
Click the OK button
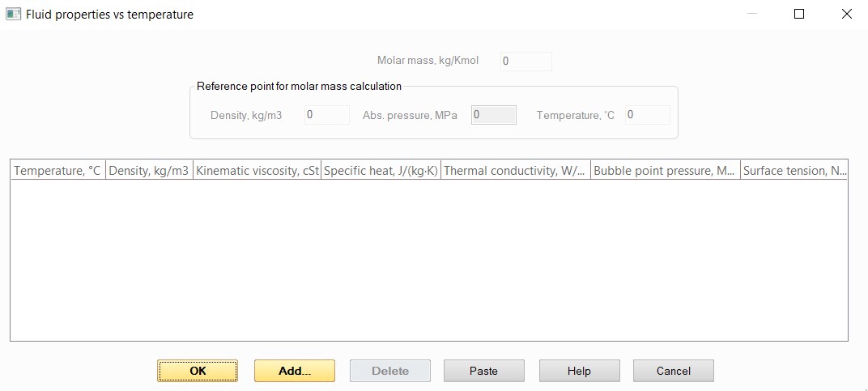coord(198,371)
